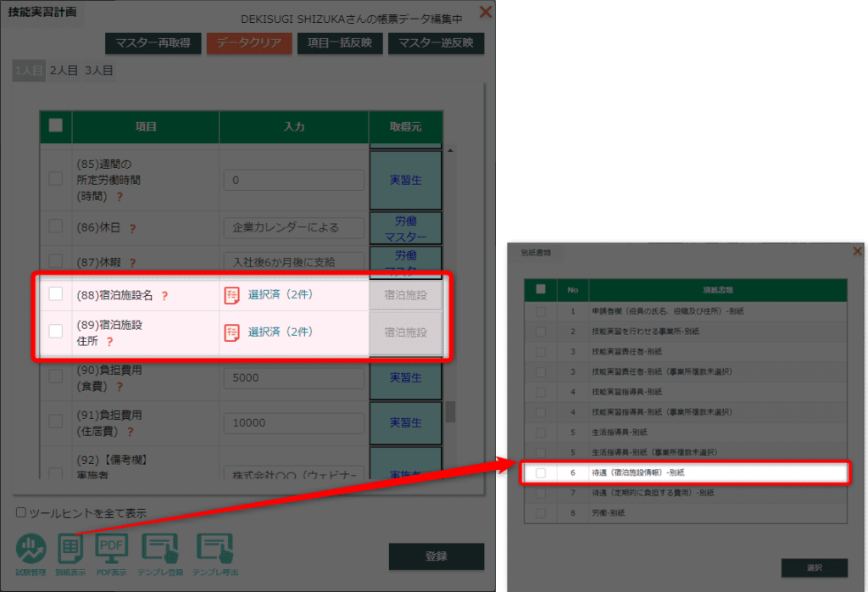Click the question mark next to (88)宿泊施設名
This screenshot has height=592, width=868.
[164, 296]
